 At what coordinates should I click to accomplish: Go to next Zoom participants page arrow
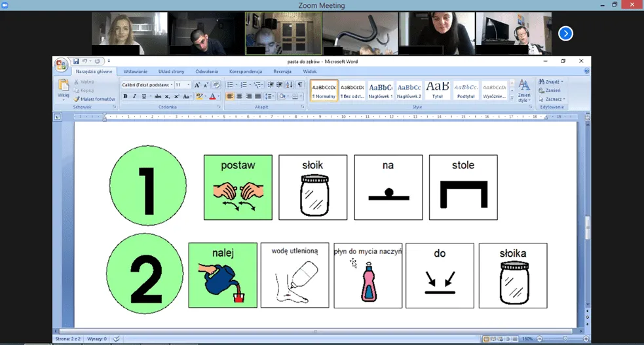pos(565,33)
